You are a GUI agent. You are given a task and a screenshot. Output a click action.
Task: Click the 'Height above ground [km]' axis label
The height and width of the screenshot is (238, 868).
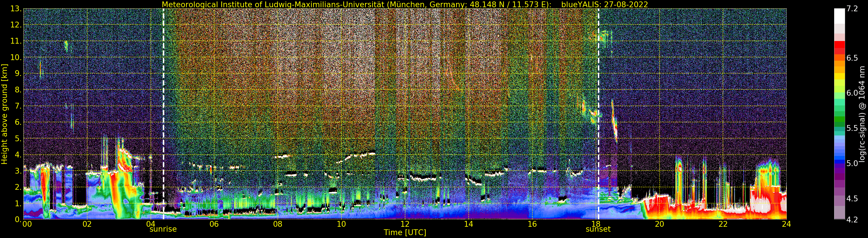[4, 114]
